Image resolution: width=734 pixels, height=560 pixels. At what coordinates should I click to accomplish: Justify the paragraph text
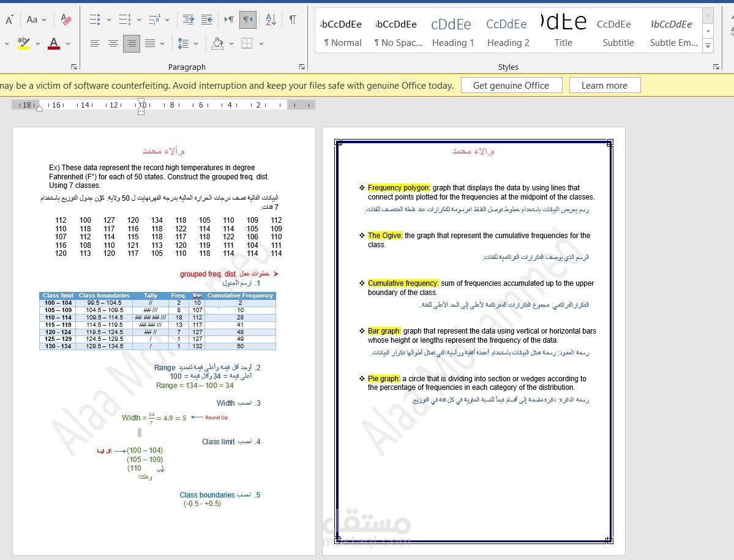click(150, 43)
